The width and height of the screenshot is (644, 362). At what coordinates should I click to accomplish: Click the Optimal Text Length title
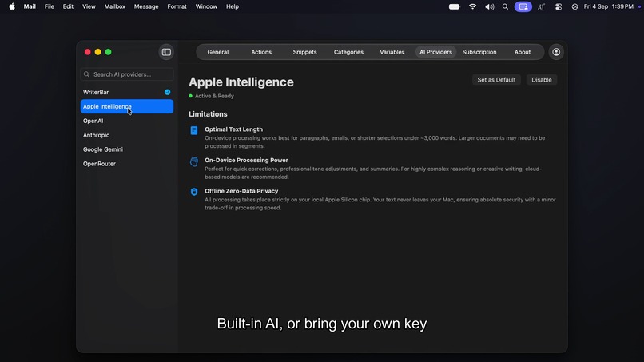point(233,129)
